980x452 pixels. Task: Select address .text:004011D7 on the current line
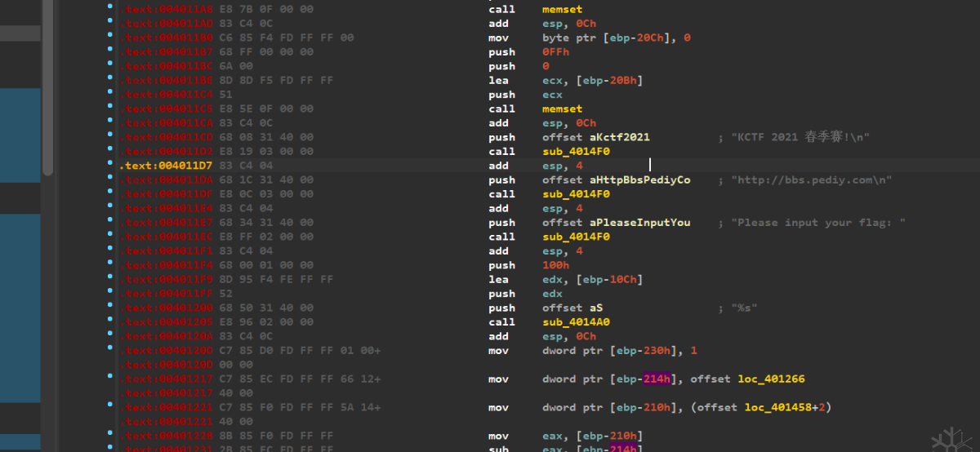[166, 166]
